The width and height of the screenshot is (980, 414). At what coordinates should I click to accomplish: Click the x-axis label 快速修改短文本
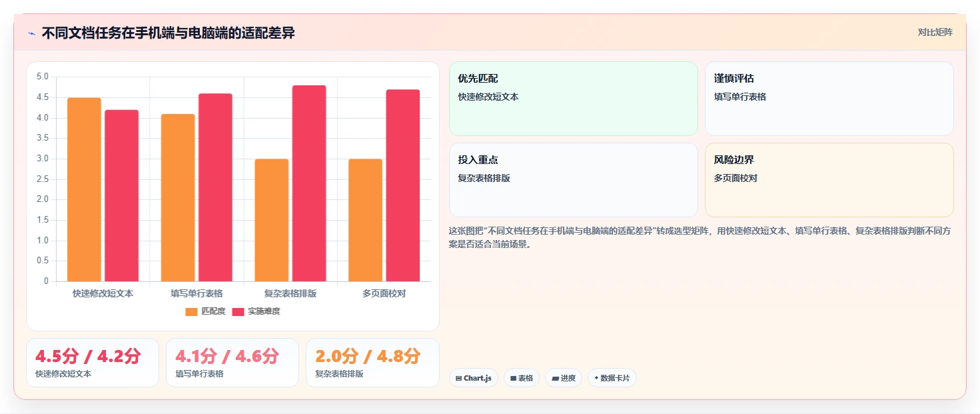[x=103, y=293]
